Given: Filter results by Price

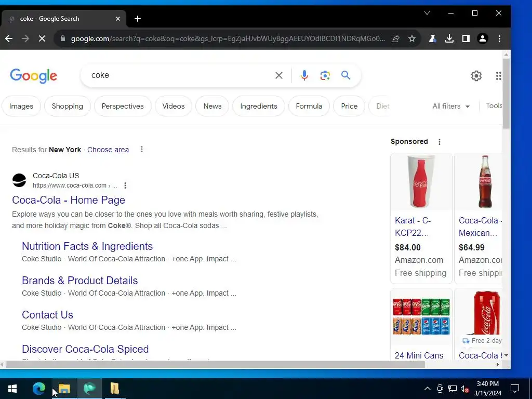Looking at the screenshot, I should (x=349, y=106).
